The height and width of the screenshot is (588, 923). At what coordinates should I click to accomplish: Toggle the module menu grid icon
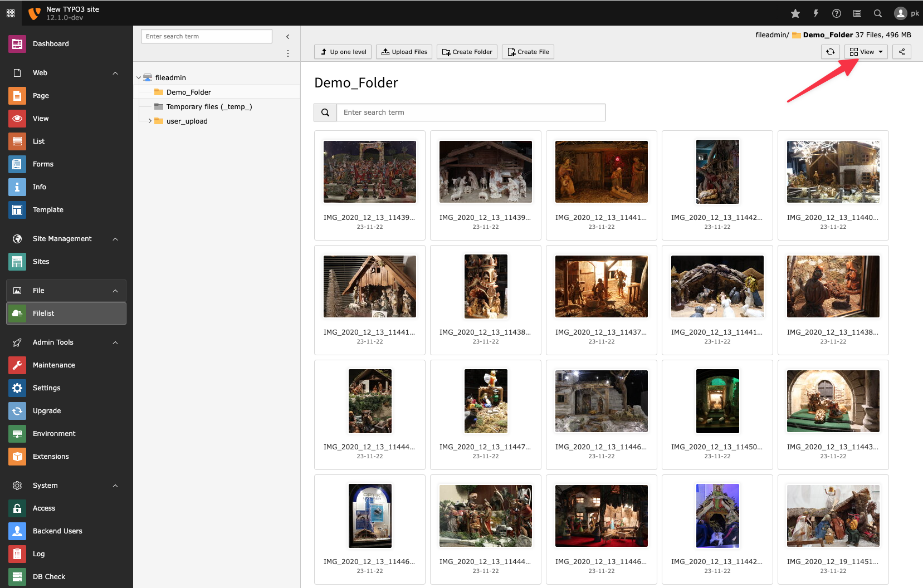(x=11, y=13)
